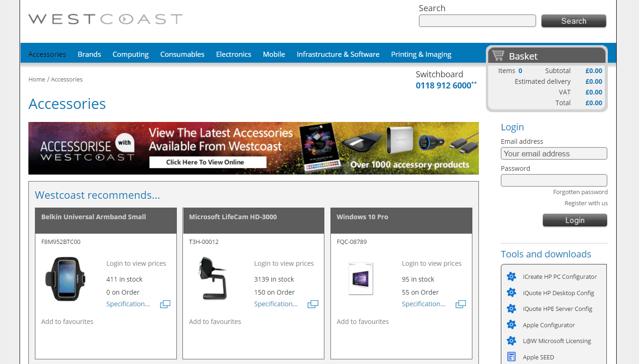Click Login to view prices for Belkin Armband
The width and height of the screenshot is (639, 364).
point(136,263)
